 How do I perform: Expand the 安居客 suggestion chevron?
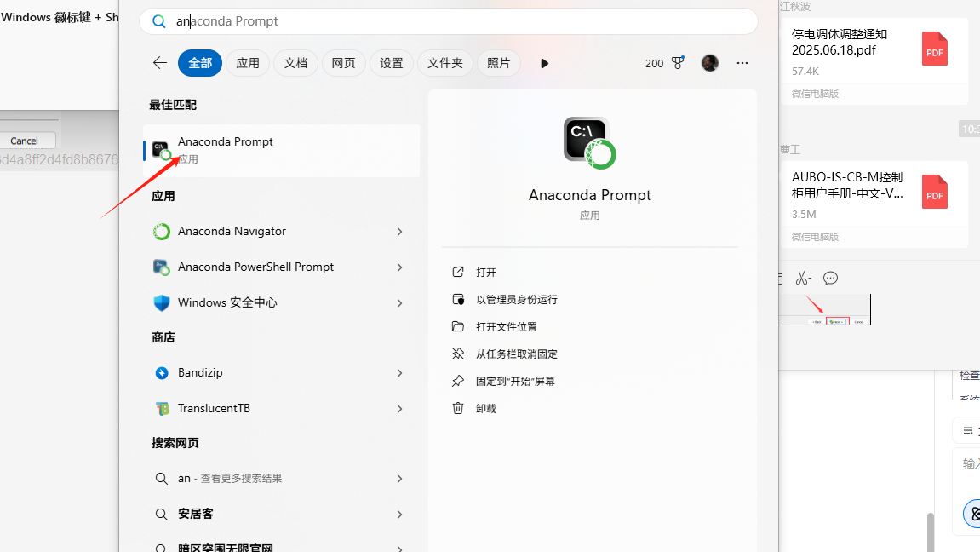(x=399, y=514)
